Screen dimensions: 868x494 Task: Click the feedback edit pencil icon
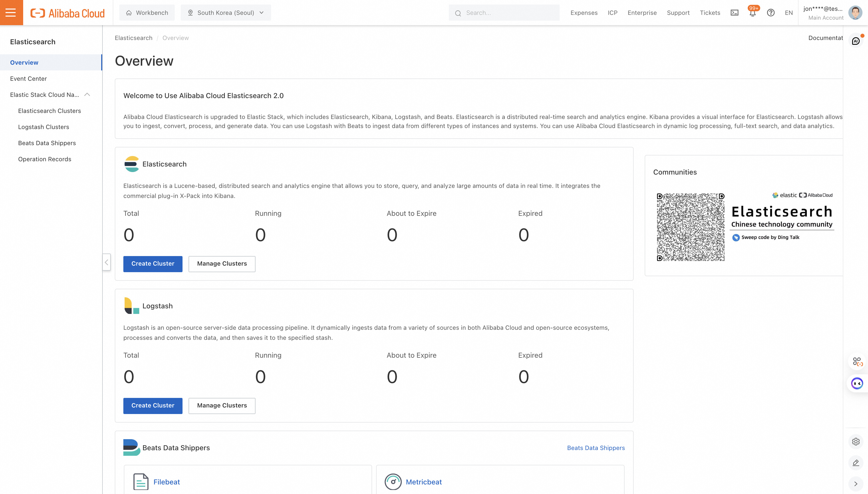click(x=856, y=463)
